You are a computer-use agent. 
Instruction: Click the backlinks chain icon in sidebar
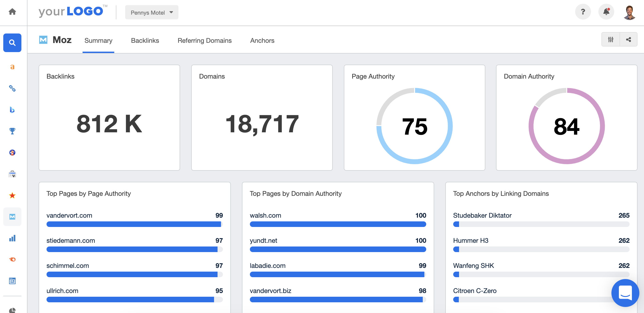click(12, 88)
